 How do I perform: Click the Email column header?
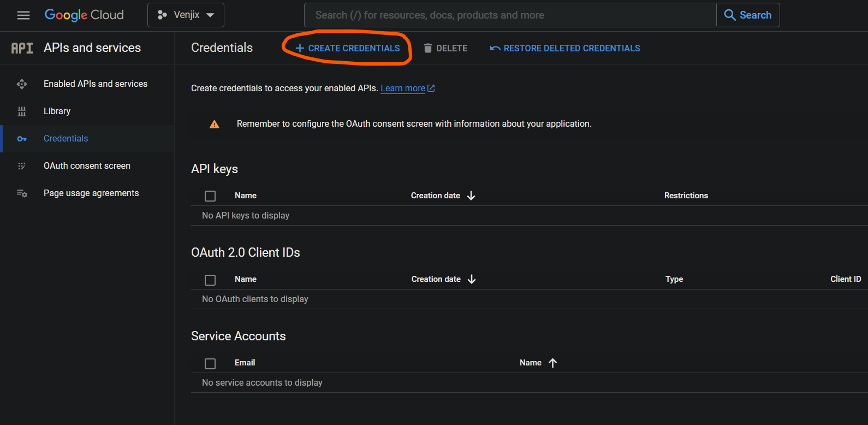click(x=245, y=363)
